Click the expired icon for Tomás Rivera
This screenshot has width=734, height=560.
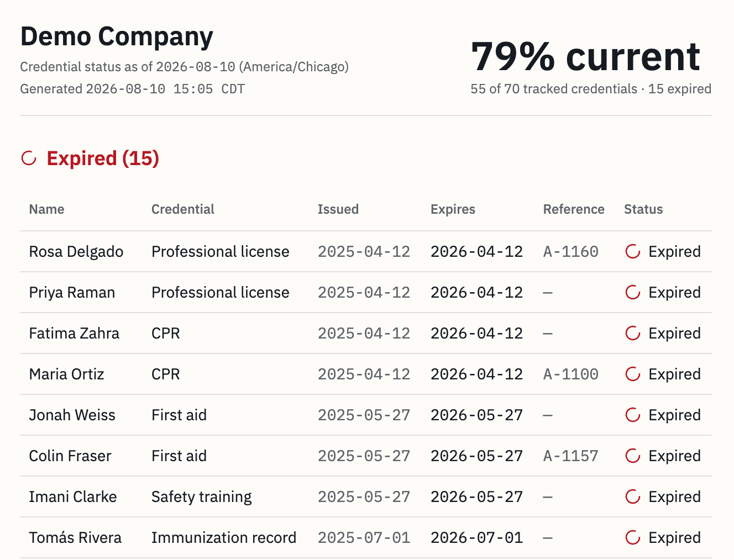[x=633, y=538]
